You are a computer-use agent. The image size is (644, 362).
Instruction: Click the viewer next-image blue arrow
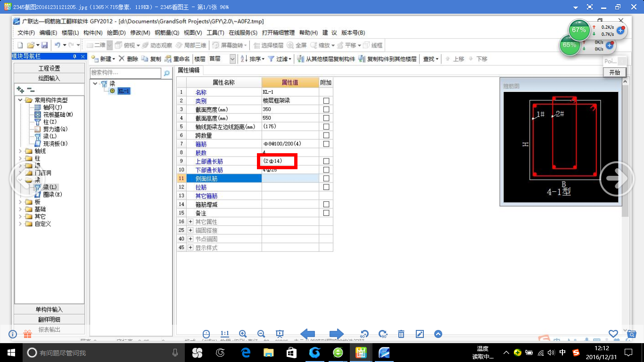(x=337, y=334)
